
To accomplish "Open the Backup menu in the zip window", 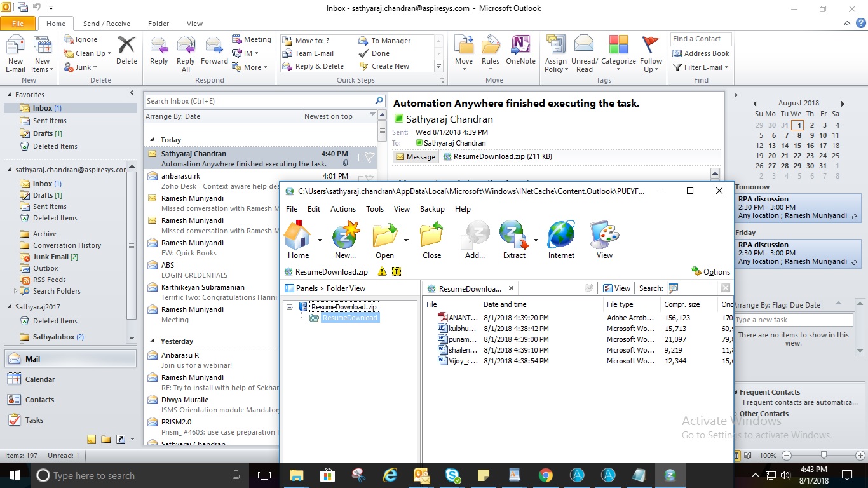I will pyautogui.click(x=431, y=209).
